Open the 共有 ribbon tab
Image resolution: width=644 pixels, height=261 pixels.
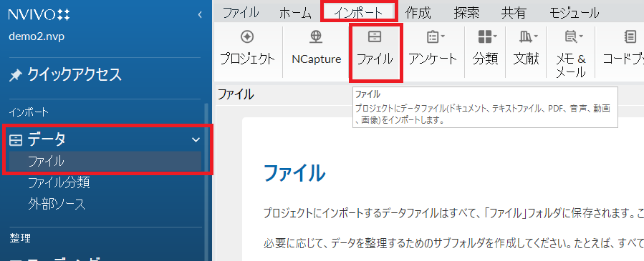point(514,13)
